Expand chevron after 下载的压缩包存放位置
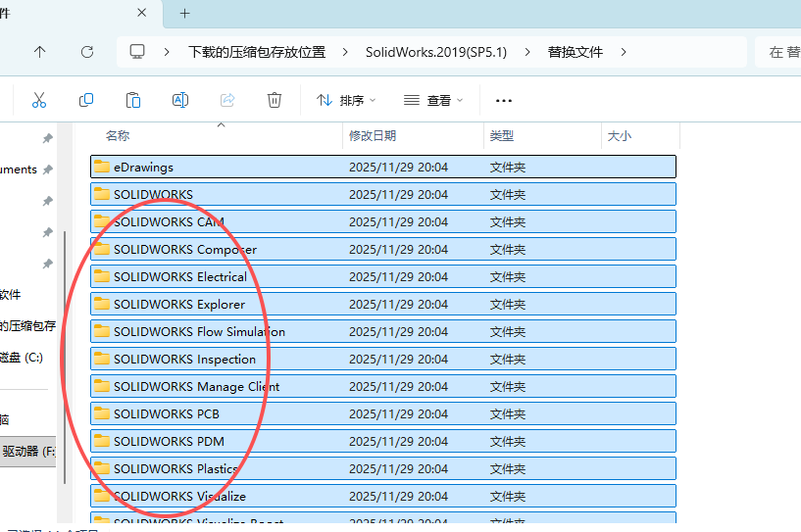 [x=345, y=52]
